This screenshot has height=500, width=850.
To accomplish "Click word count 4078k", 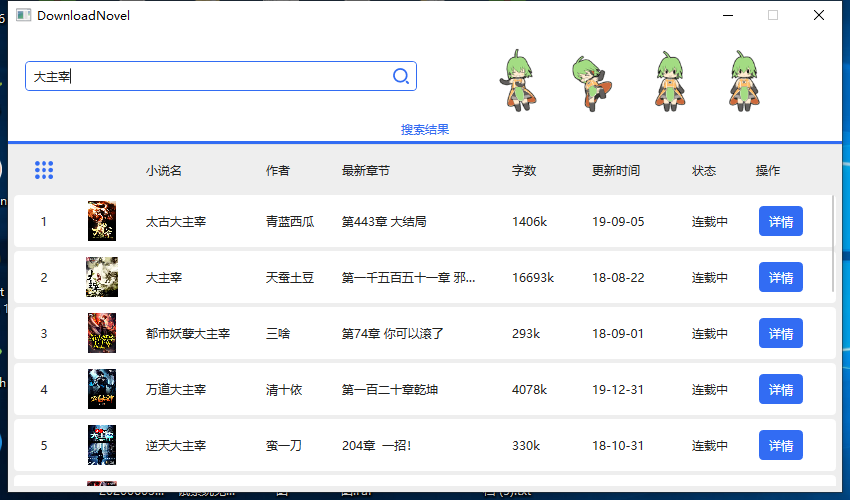I will pyautogui.click(x=530, y=390).
